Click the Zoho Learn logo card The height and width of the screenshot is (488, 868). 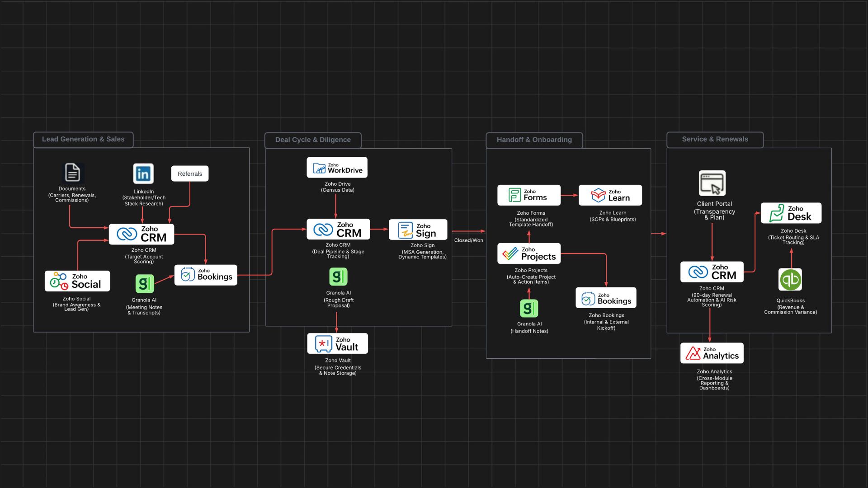[610, 195]
